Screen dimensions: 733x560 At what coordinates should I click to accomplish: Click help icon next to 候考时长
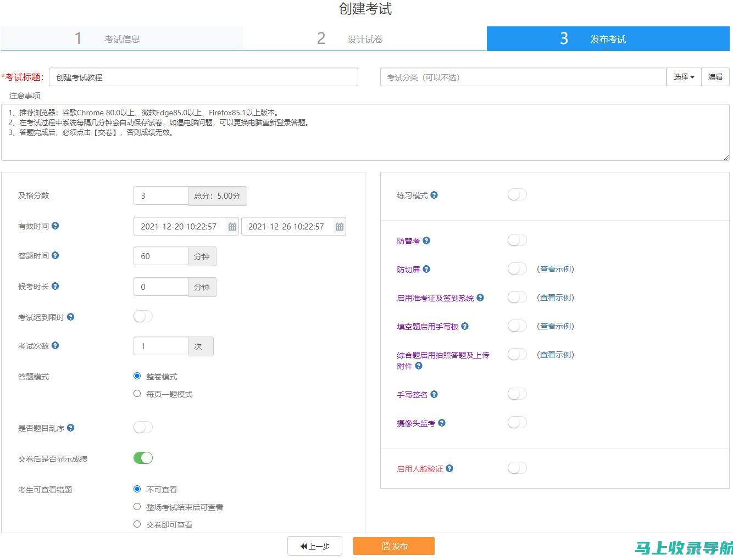coord(55,286)
